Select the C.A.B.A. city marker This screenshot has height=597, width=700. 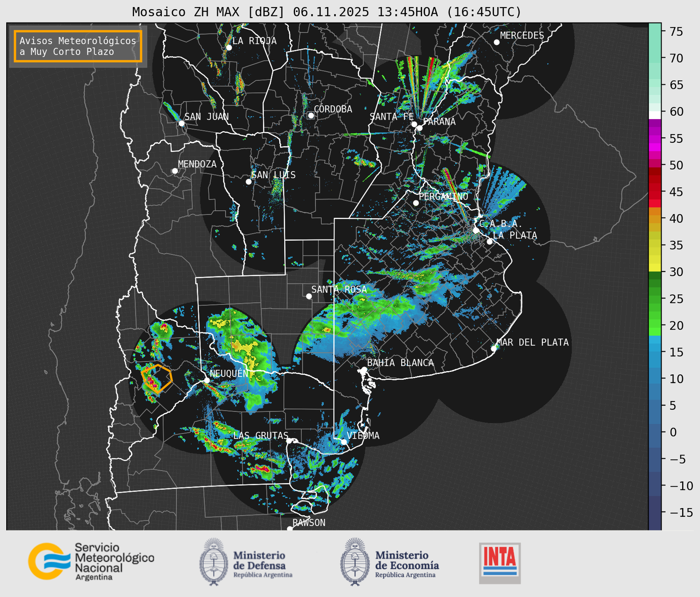[476, 230]
